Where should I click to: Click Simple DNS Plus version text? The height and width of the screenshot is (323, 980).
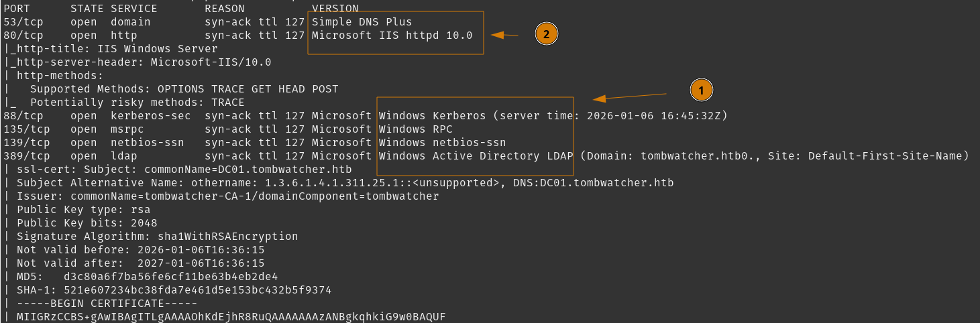[362, 22]
